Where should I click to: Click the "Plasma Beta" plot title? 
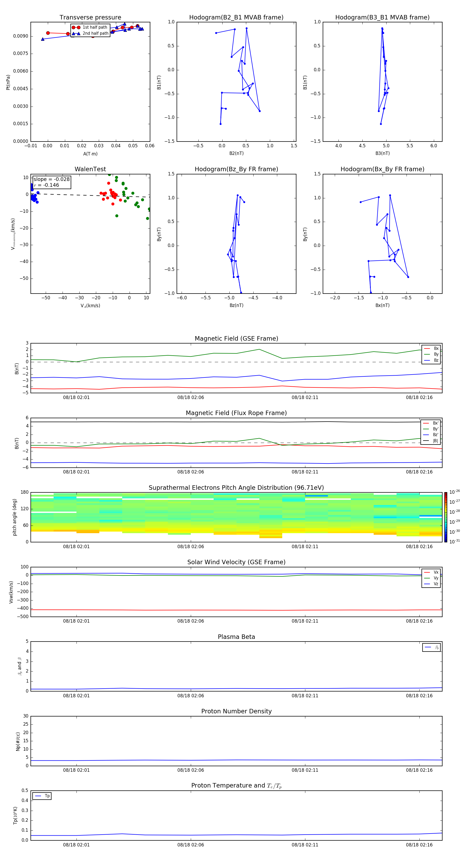[236, 637]
